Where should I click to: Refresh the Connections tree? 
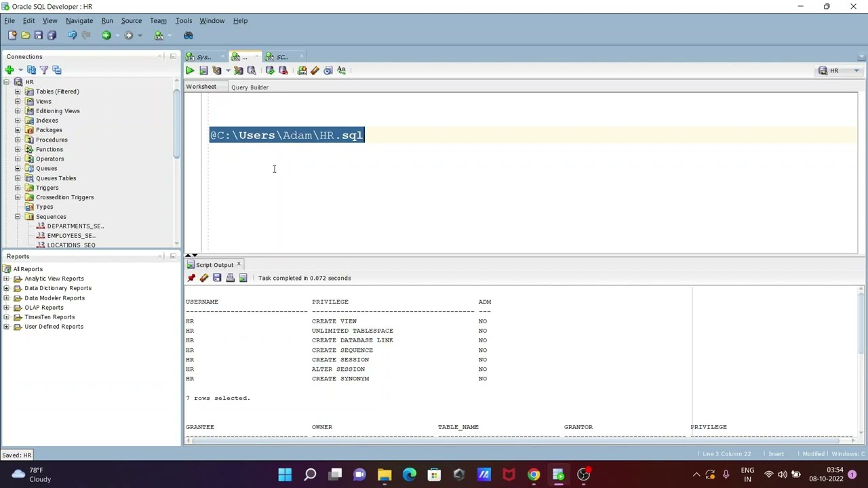tap(31, 70)
